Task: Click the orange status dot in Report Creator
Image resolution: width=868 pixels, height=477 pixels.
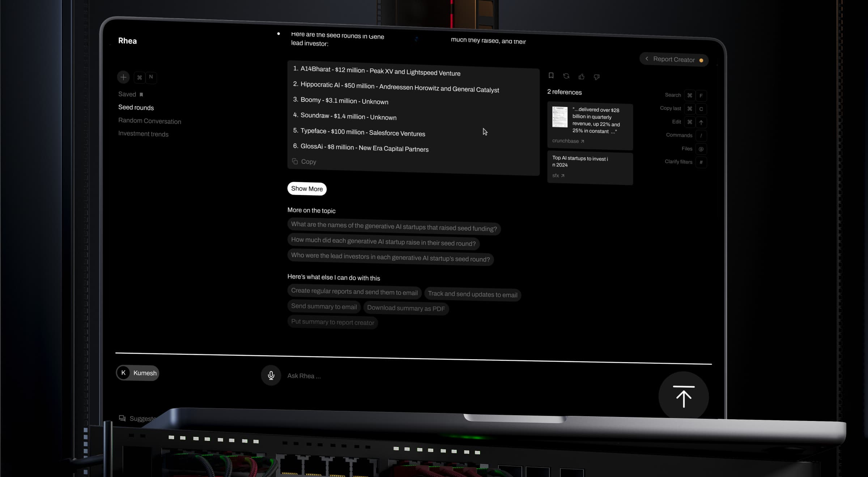Action: pyautogui.click(x=701, y=60)
